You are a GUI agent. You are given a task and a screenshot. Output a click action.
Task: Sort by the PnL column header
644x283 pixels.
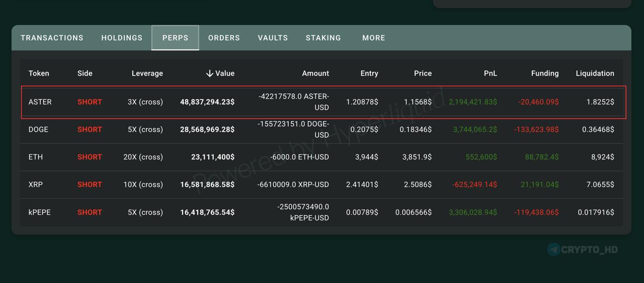490,73
